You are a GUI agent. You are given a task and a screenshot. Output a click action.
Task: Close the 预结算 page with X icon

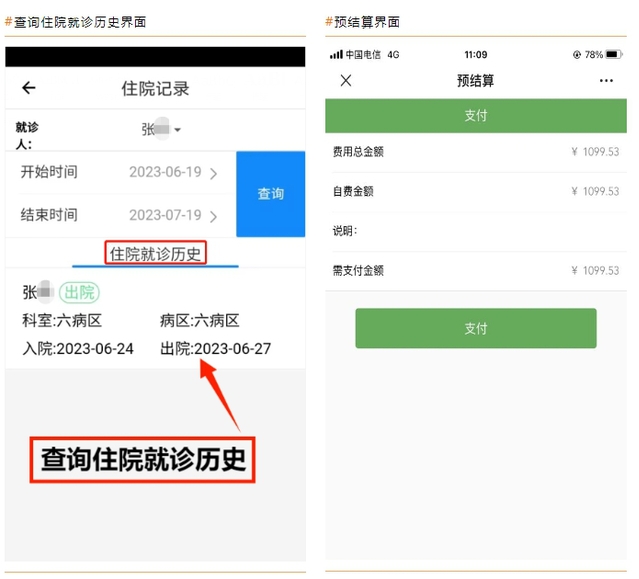[346, 81]
